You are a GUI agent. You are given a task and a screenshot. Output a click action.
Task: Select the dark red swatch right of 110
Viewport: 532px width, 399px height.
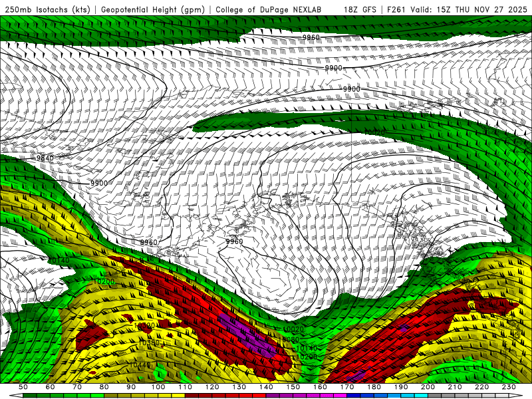(x=192, y=396)
